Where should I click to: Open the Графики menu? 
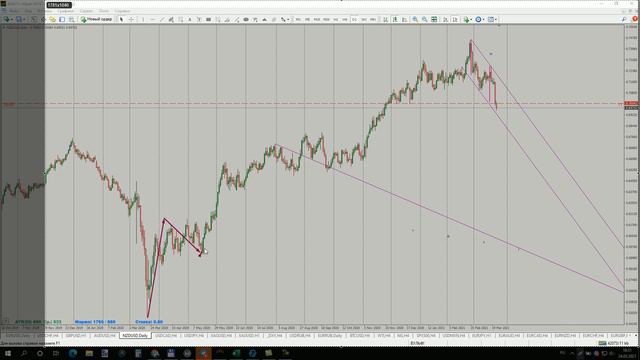65,11
